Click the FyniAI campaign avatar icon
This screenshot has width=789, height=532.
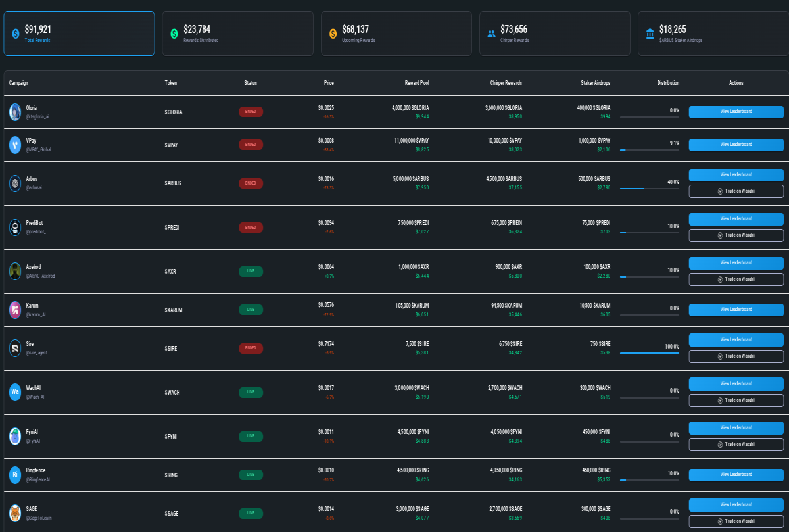coord(15,436)
